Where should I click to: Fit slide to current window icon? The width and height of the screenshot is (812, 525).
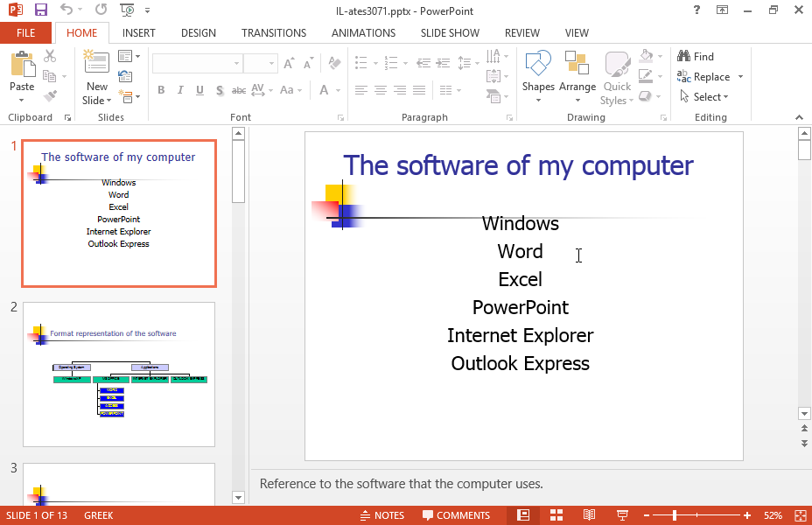(801, 515)
